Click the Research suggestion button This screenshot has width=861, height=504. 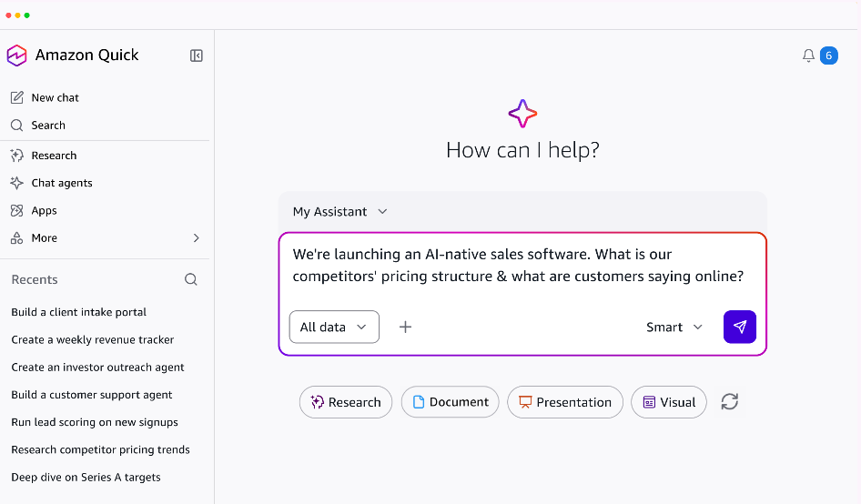(x=345, y=402)
